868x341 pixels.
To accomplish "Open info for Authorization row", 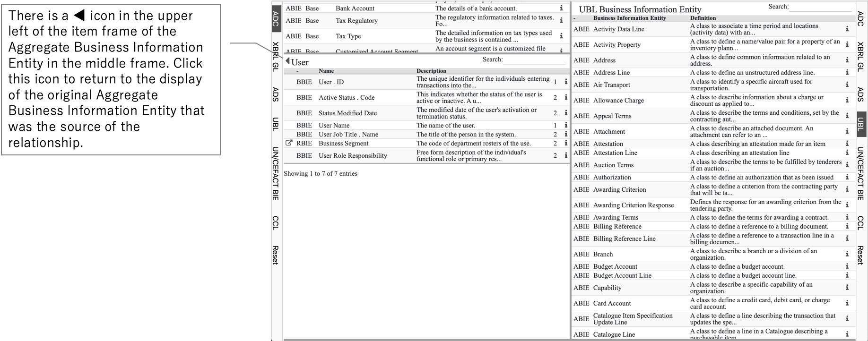I will (x=847, y=177).
